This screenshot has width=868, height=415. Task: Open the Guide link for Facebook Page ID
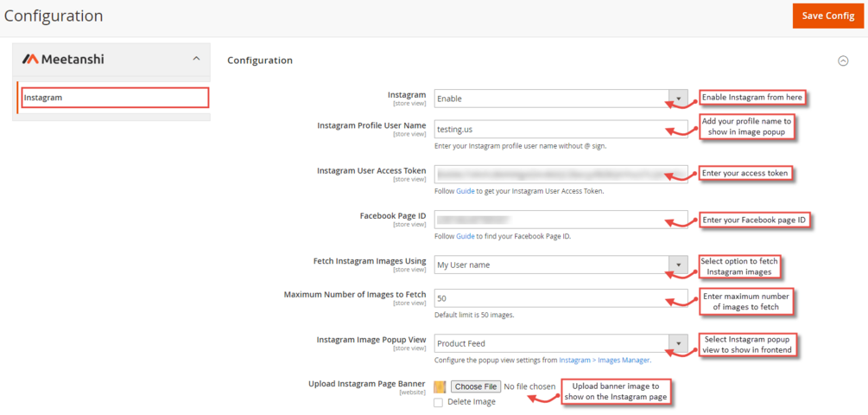click(465, 236)
